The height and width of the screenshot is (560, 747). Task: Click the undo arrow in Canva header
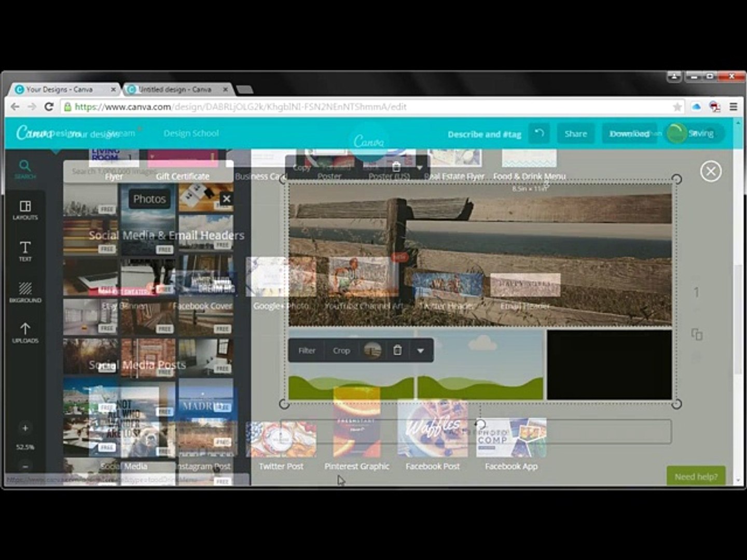(539, 133)
